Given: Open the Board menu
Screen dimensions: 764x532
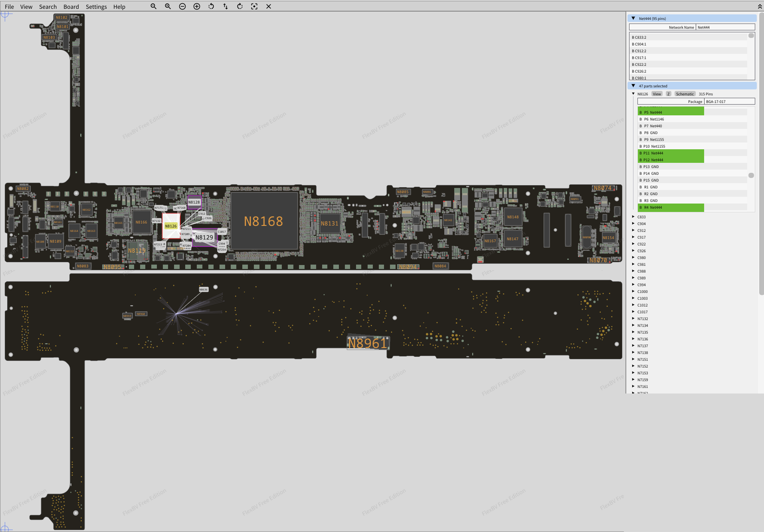Looking at the screenshot, I should 71,7.
